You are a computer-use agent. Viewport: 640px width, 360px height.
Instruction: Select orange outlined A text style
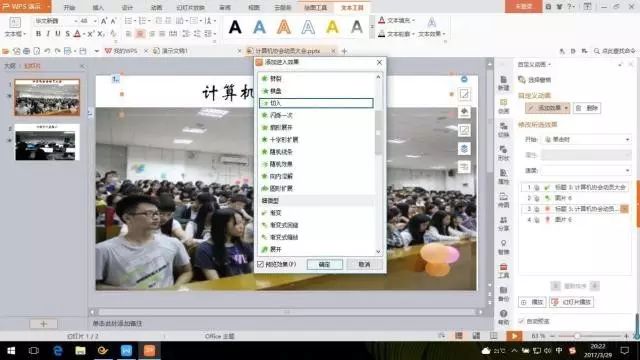point(284,27)
